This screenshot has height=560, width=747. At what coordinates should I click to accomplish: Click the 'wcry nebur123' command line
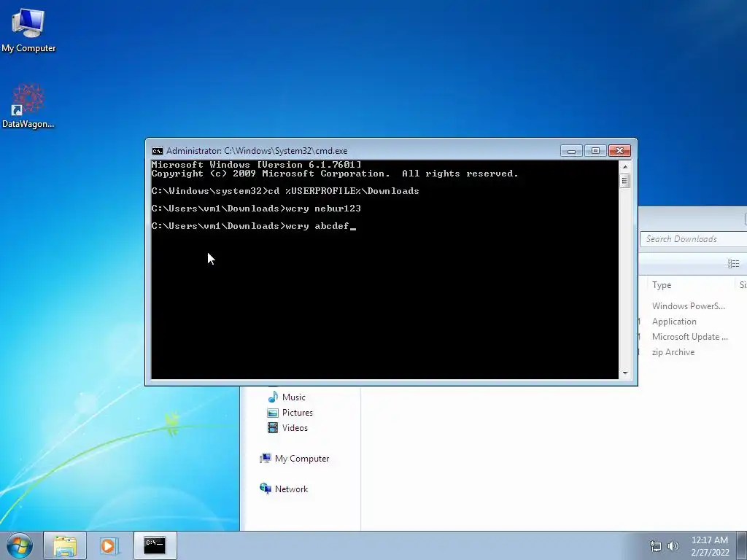[256, 208]
